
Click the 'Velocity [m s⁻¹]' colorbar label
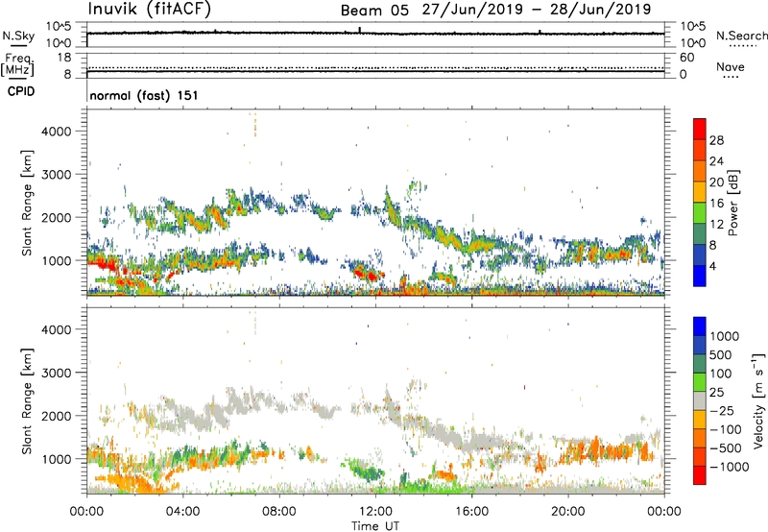758,400
